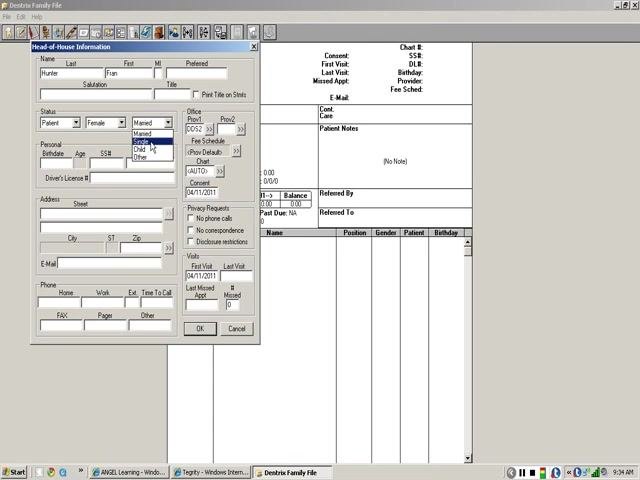Switch to ANGEL Learning taskbar window
This screenshot has height=480, width=640.
pos(129,472)
